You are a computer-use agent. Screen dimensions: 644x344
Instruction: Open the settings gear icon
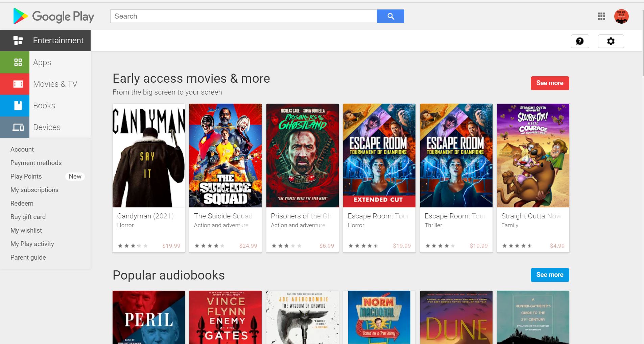[x=611, y=41]
